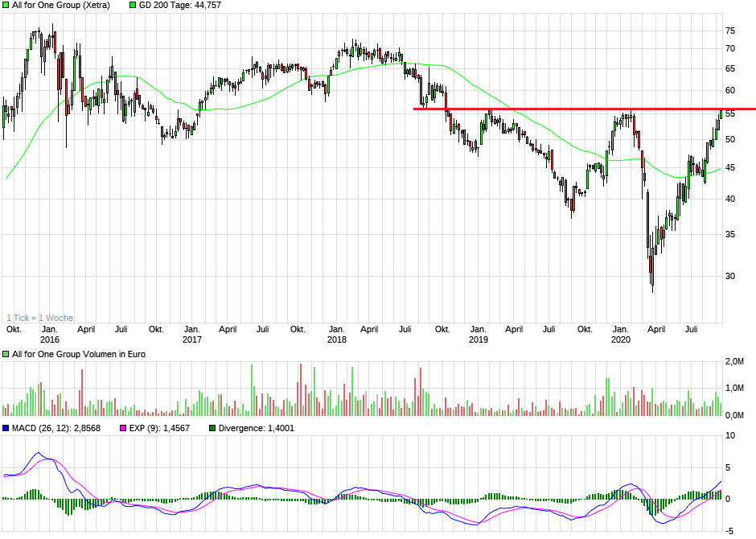Viewport: 756px width, 539px height.
Task: Click the green All for One Group legend square
Action: pos(6,5)
